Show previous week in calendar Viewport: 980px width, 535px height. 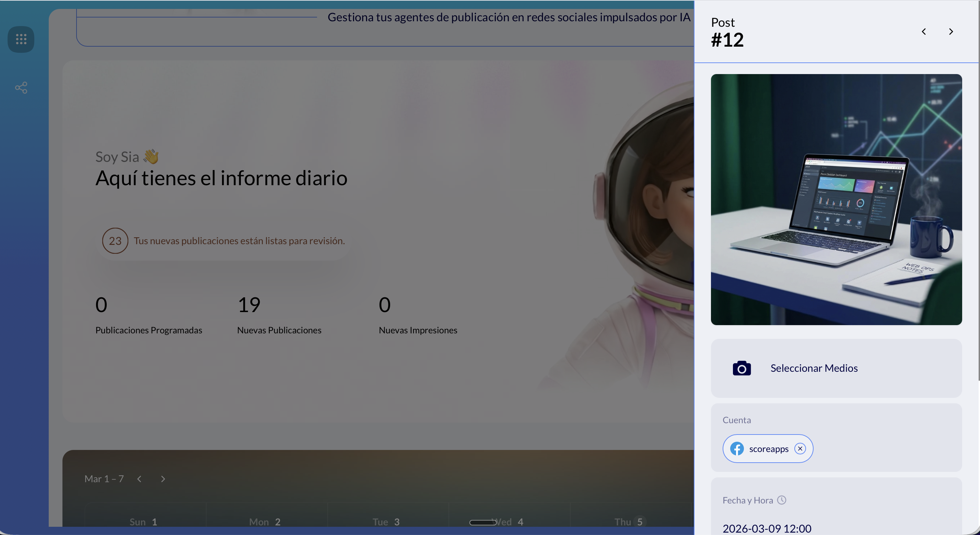(x=139, y=479)
